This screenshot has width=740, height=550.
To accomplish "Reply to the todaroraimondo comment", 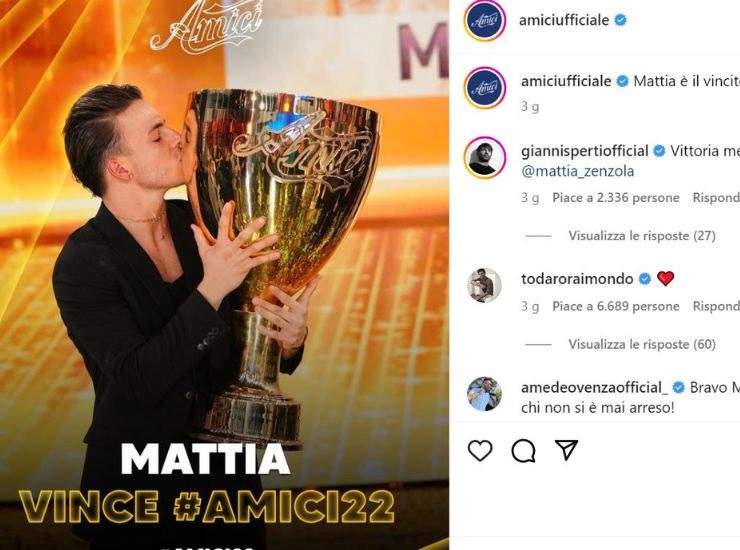I will pyautogui.click(x=716, y=306).
